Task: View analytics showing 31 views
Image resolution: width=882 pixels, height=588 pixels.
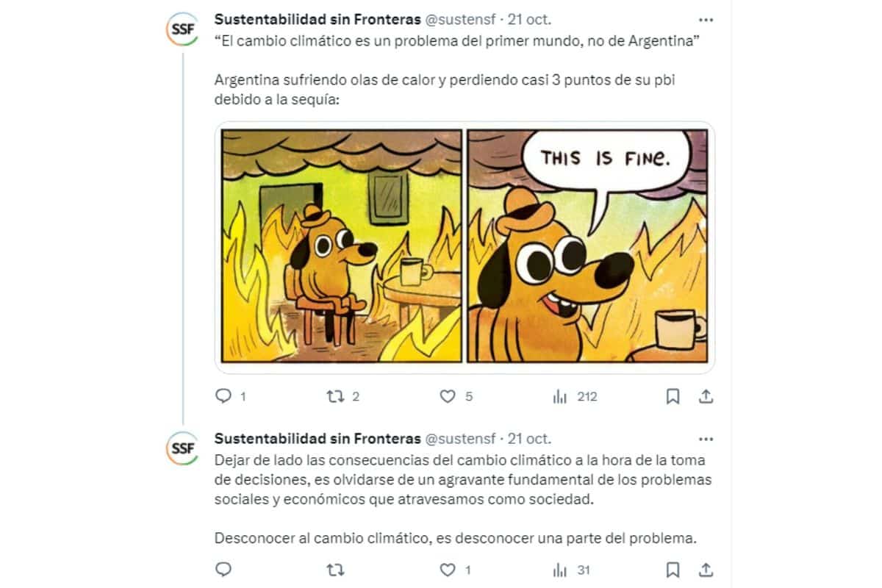Action: point(560,570)
